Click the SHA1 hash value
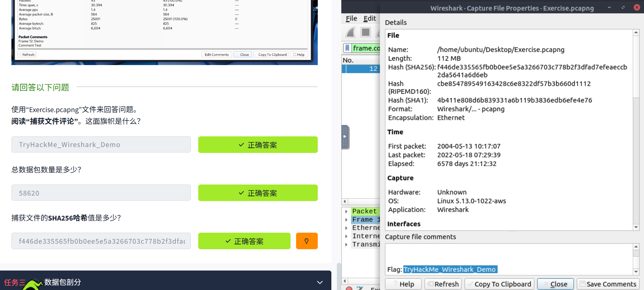The height and width of the screenshot is (290, 644). [x=515, y=100]
